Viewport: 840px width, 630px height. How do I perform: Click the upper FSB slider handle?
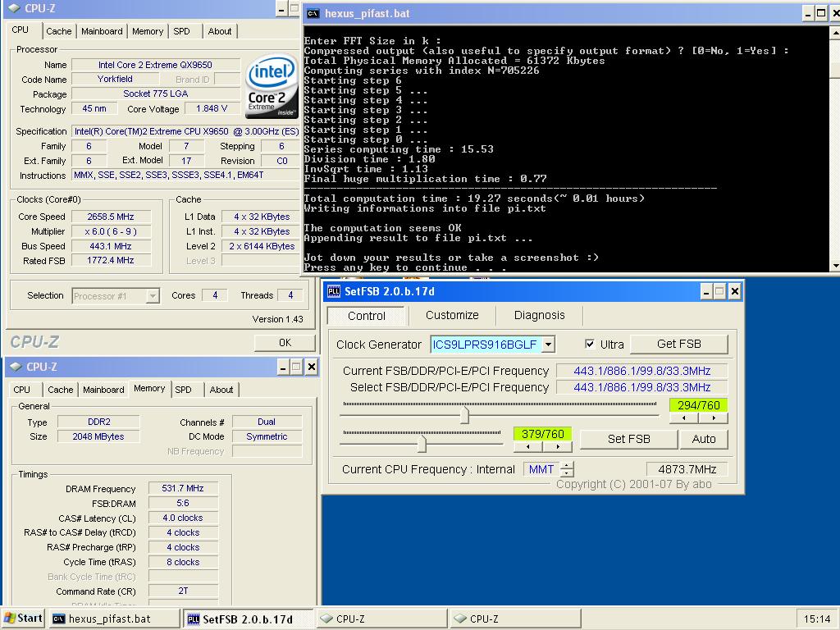tap(464, 415)
